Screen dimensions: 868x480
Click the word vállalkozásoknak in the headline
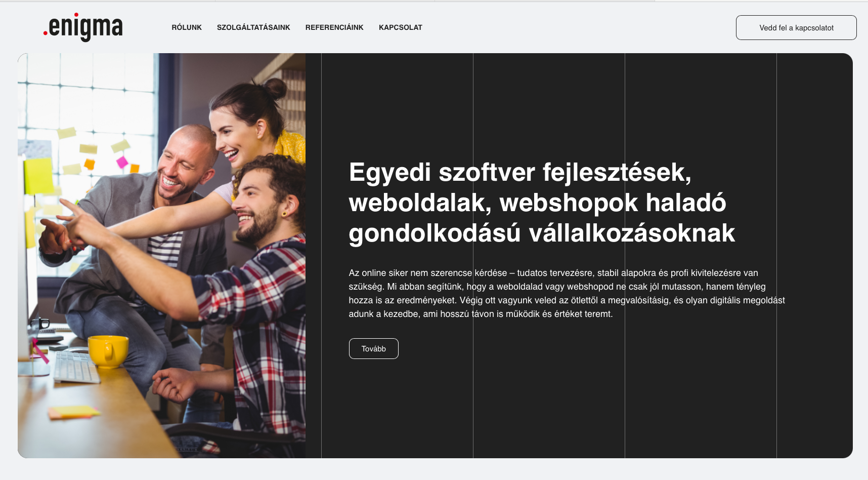pyautogui.click(x=631, y=233)
